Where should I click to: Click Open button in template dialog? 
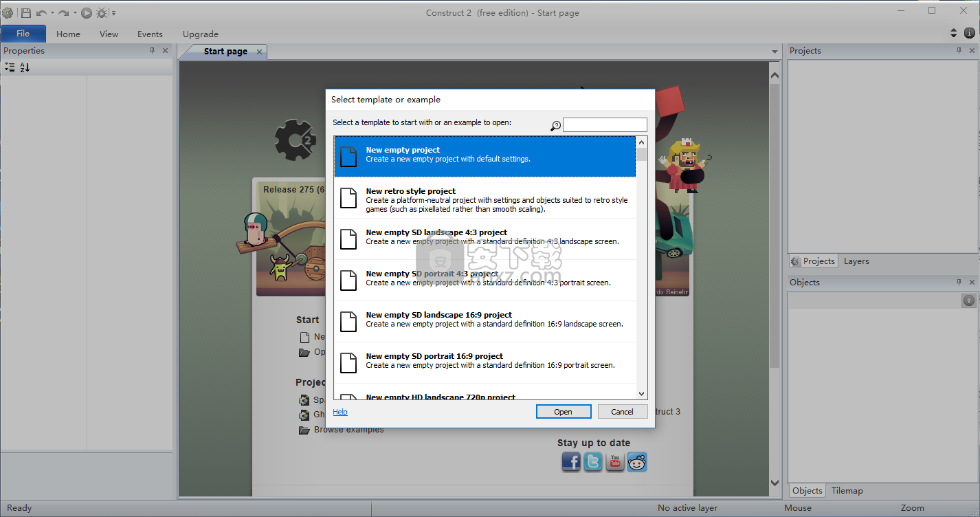point(564,412)
